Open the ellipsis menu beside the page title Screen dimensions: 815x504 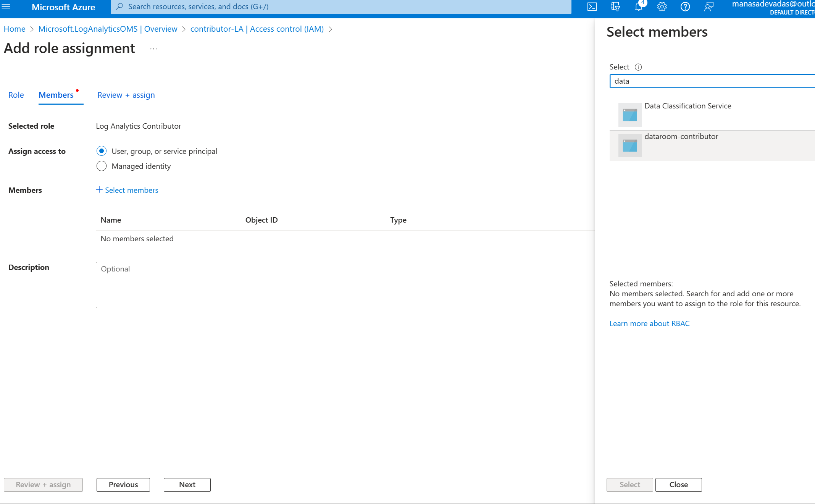153,49
